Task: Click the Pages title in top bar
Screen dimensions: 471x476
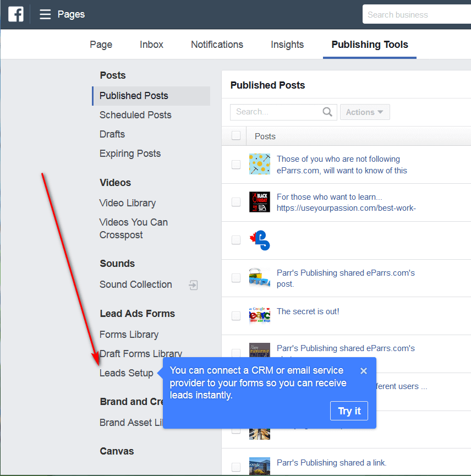Action: pos(71,14)
